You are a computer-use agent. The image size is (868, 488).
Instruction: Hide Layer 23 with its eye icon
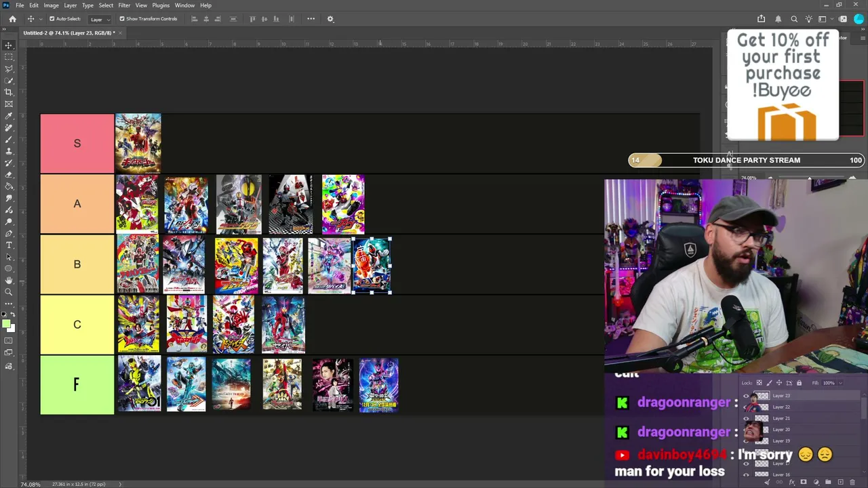tap(747, 396)
